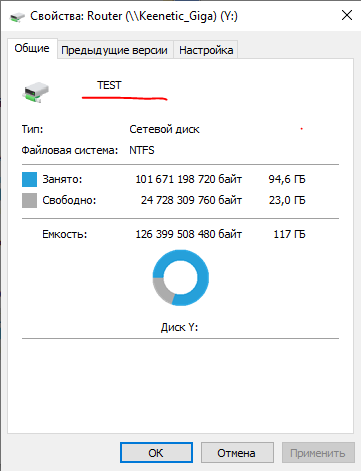The width and height of the screenshot is (361, 471).
Task: Click the network drive icon in title bar
Action: (17, 17)
